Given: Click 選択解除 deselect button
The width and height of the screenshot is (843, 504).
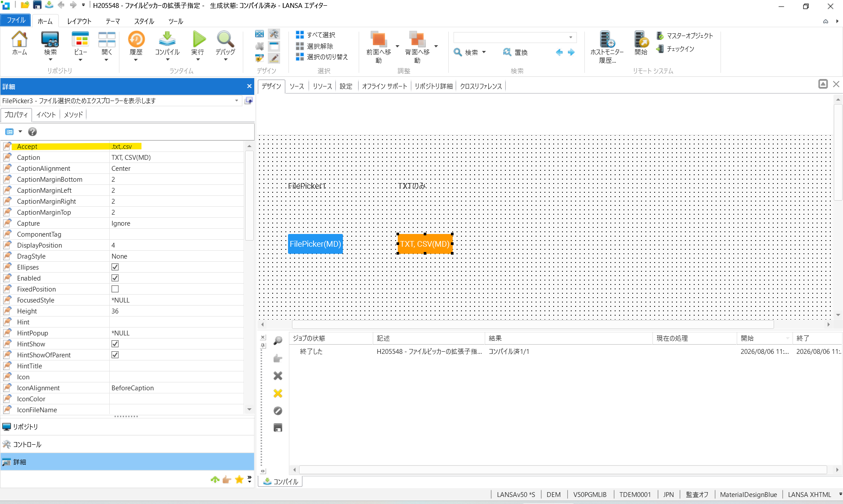Looking at the screenshot, I should pyautogui.click(x=314, y=46).
